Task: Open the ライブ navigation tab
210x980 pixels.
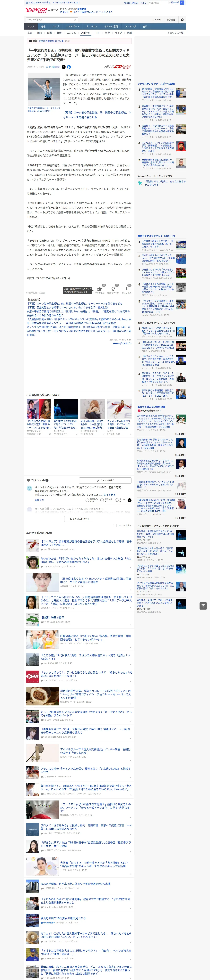Action: coord(56,27)
